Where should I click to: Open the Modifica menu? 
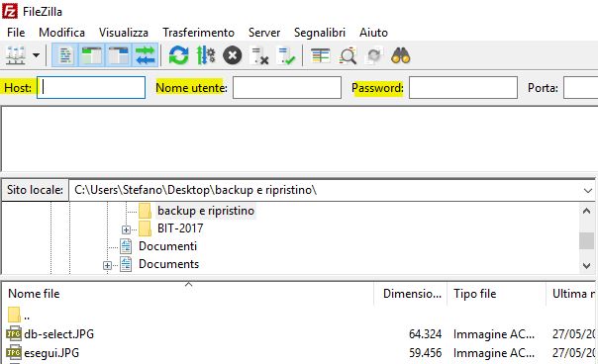click(x=61, y=33)
